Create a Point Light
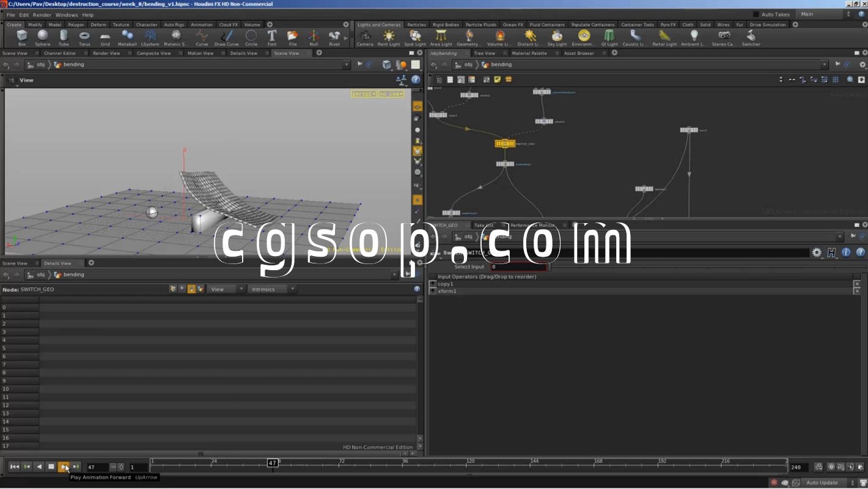This screenshot has height=489, width=868. [x=389, y=38]
